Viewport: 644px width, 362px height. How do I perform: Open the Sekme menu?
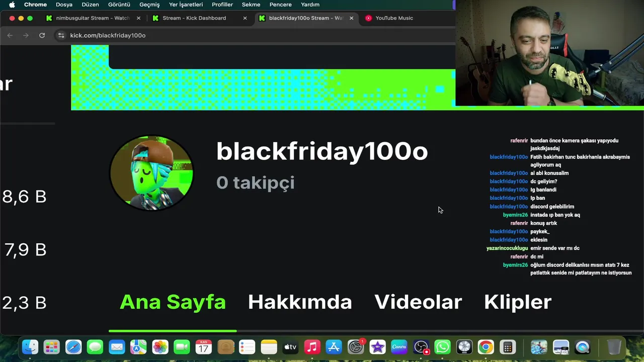click(251, 5)
